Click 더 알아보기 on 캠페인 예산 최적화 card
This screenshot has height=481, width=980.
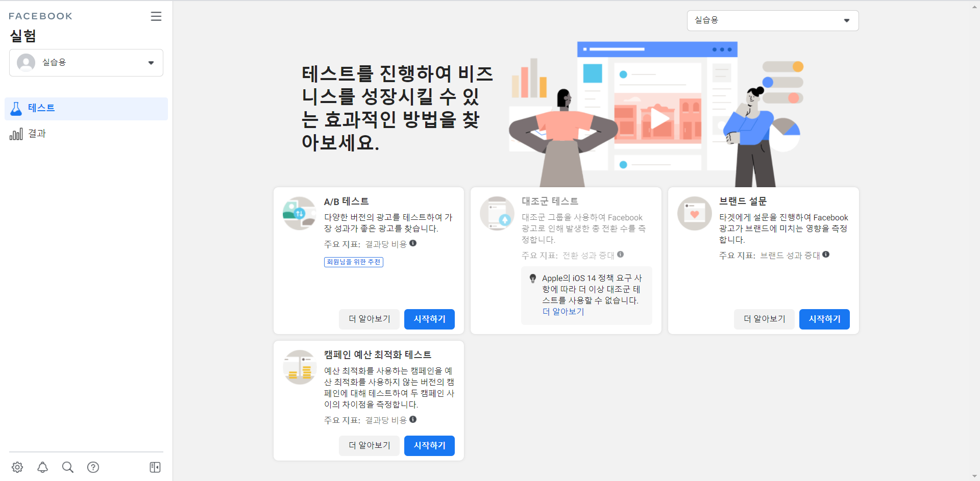(370, 446)
